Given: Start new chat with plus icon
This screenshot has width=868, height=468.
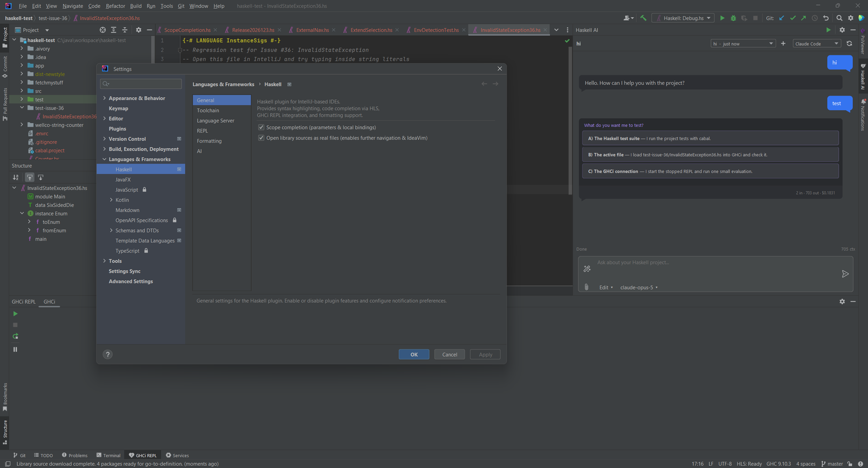Looking at the screenshot, I should coord(783,43).
